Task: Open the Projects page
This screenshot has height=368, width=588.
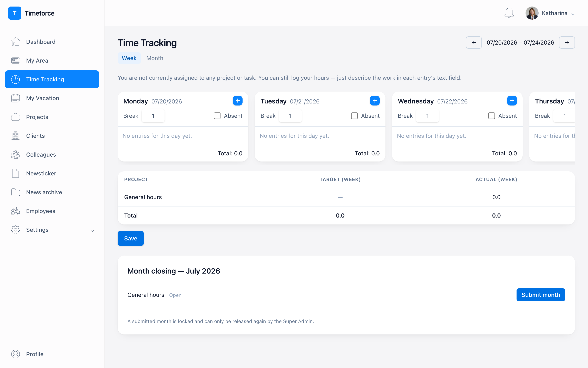Action: (x=52, y=117)
